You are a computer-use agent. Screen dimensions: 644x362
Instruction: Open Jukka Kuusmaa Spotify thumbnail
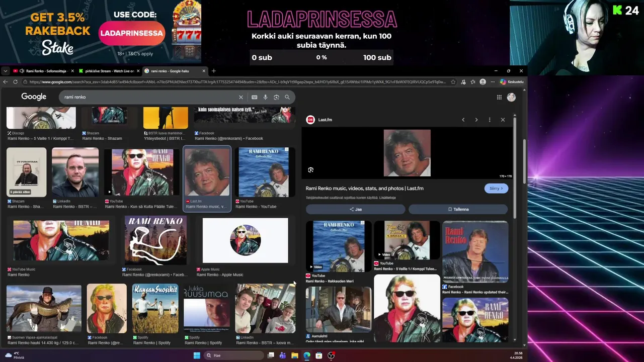click(x=206, y=309)
